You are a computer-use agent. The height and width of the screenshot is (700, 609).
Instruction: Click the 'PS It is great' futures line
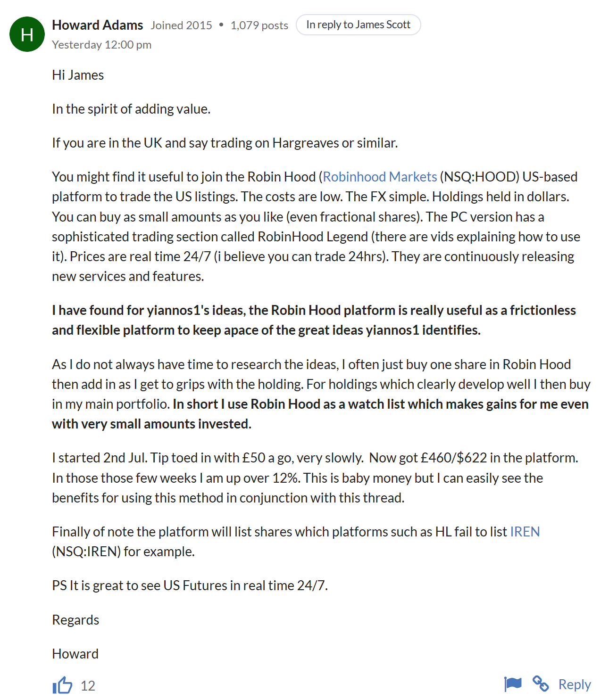click(x=190, y=585)
